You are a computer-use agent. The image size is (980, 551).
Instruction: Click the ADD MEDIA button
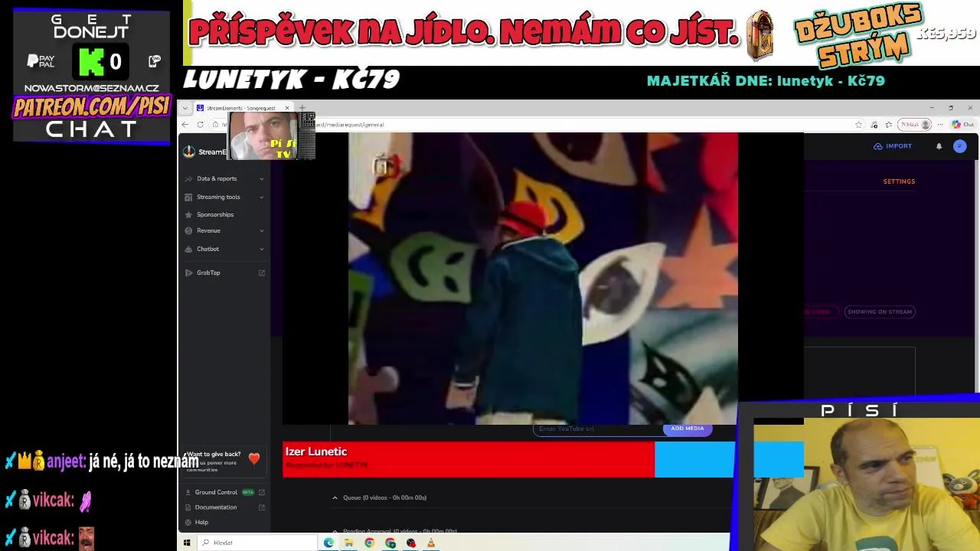pyautogui.click(x=688, y=429)
